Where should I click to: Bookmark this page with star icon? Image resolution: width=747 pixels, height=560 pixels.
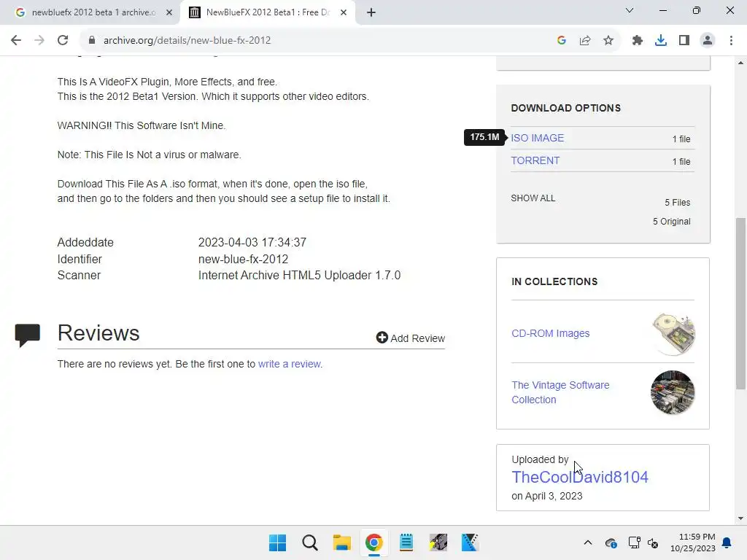click(608, 41)
